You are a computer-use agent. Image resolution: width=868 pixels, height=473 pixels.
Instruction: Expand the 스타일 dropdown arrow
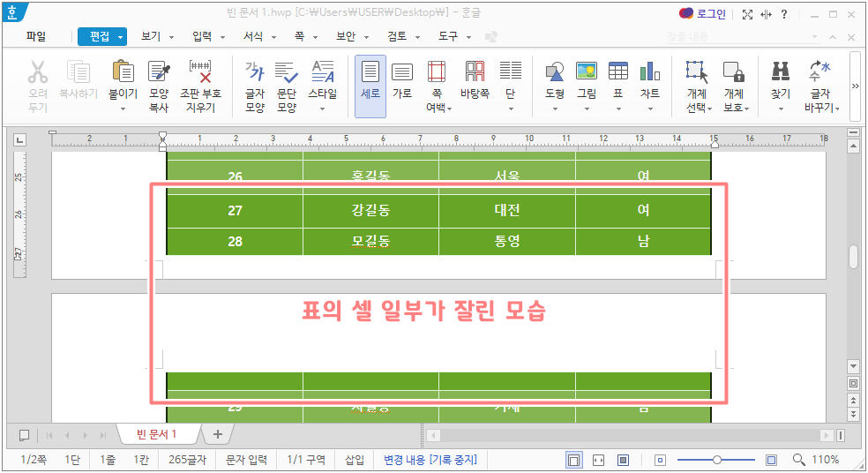[323, 109]
